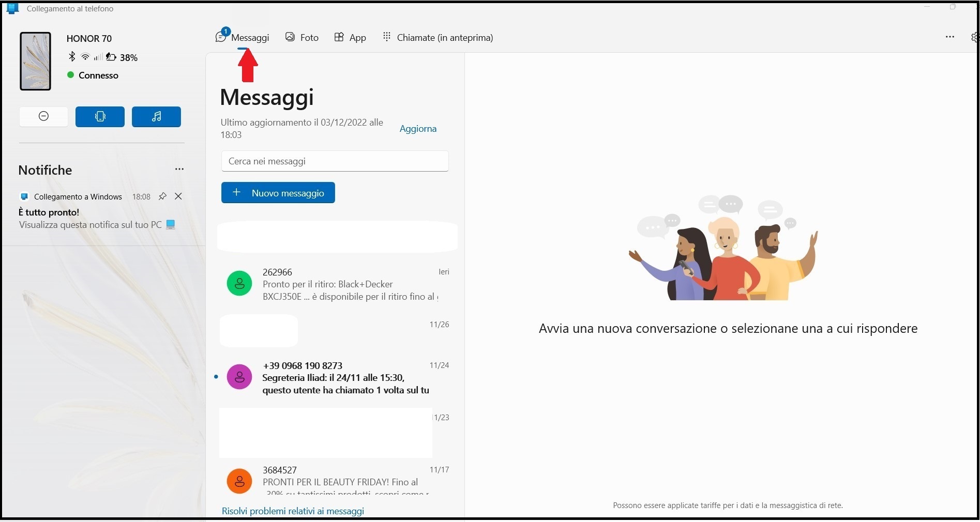This screenshot has width=980, height=522.
Task: Open Notifiche more options menu
Action: (x=179, y=169)
